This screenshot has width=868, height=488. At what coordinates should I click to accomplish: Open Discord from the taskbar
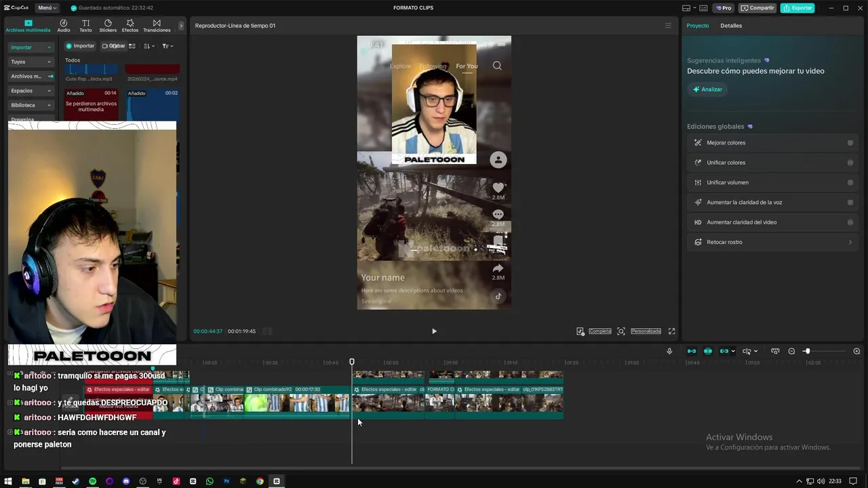click(x=126, y=481)
